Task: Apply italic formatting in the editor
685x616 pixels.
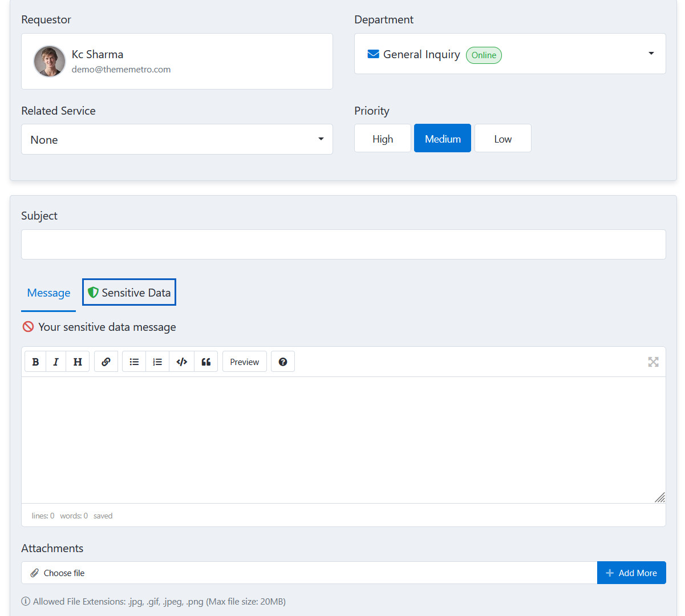Action: tap(56, 362)
